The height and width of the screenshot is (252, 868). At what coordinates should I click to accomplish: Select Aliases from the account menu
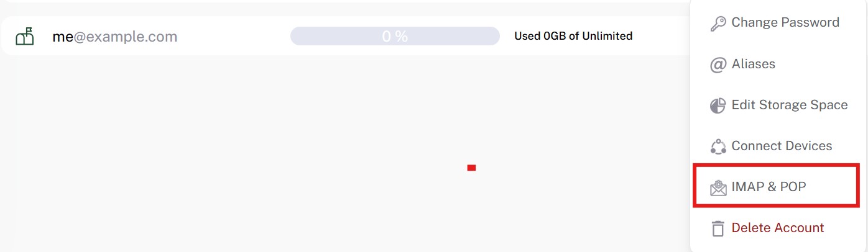(x=753, y=64)
